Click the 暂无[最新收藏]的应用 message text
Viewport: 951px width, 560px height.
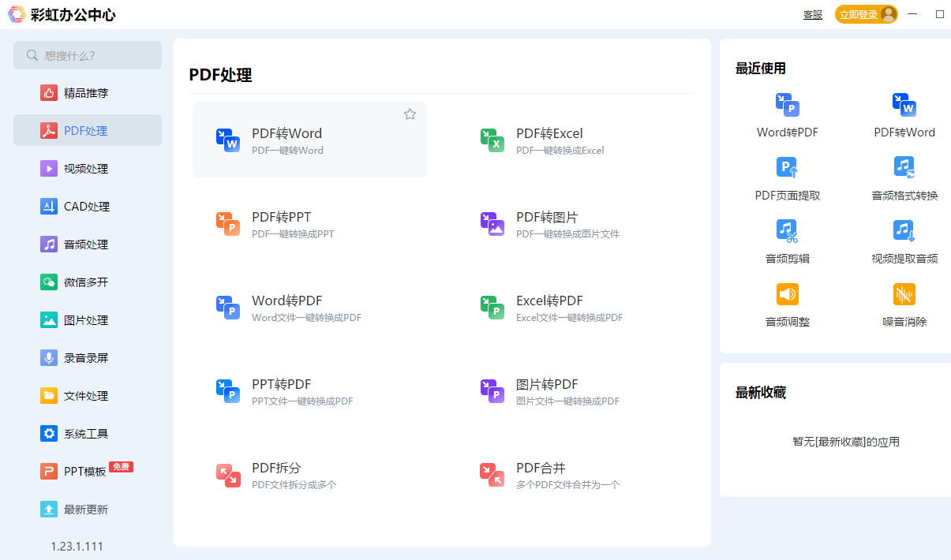846,442
